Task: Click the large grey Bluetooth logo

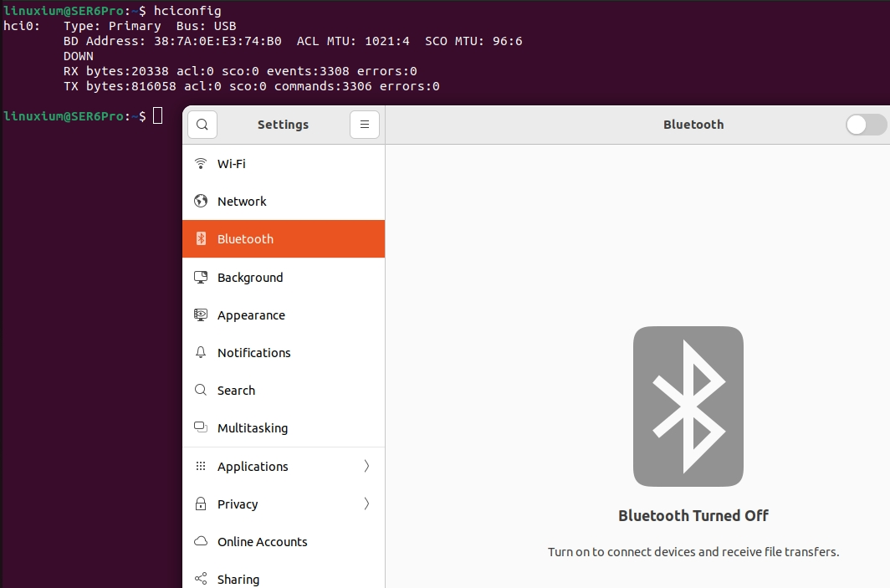Action: click(688, 406)
